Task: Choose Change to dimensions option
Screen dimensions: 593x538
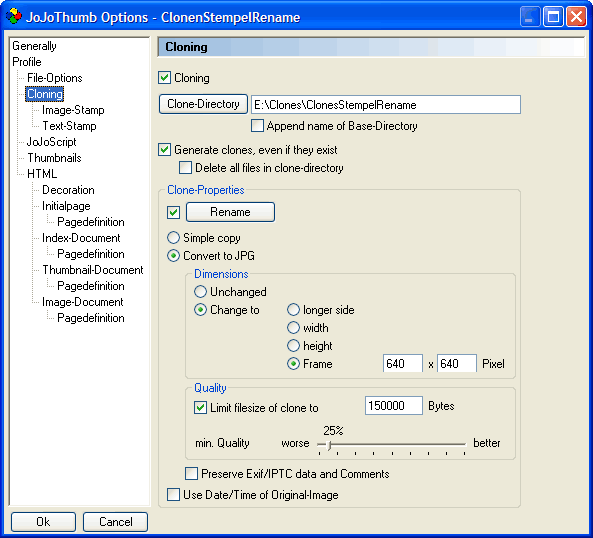Action: coord(200,310)
